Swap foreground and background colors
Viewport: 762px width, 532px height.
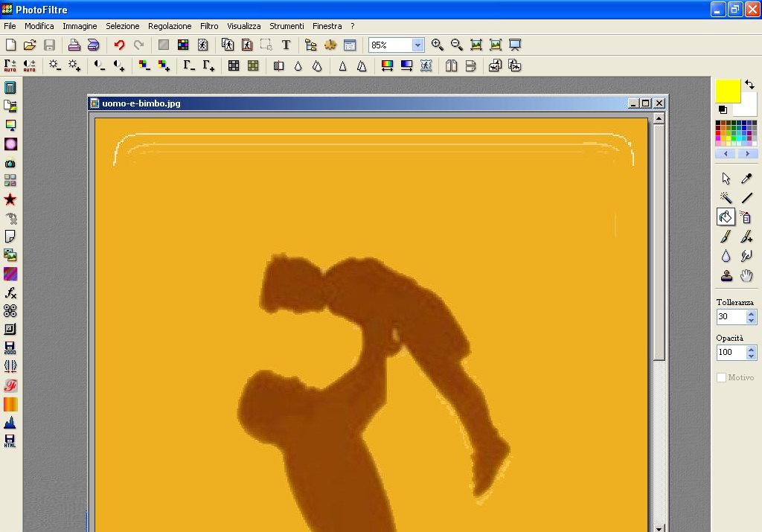pyautogui.click(x=750, y=85)
